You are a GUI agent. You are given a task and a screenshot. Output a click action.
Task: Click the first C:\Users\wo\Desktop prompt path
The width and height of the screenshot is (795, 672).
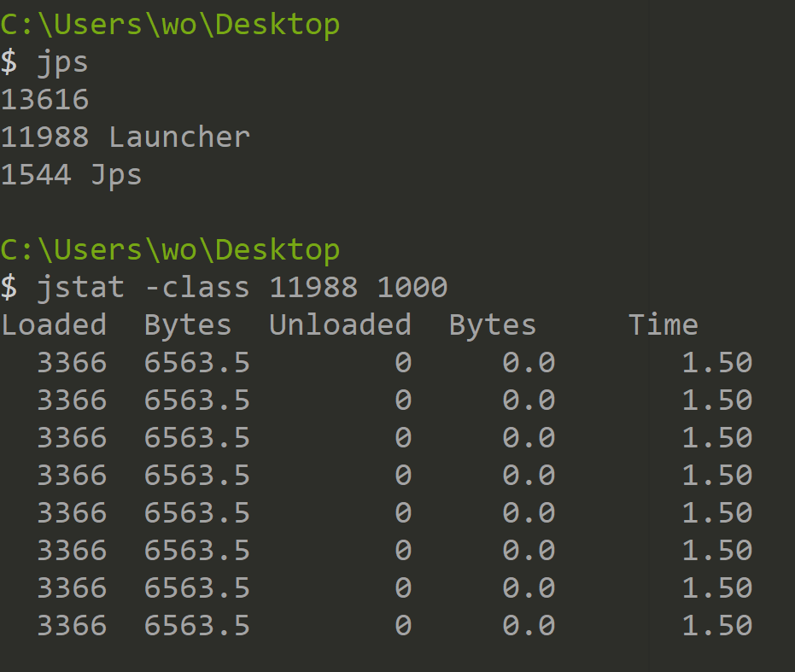tap(170, 25)
